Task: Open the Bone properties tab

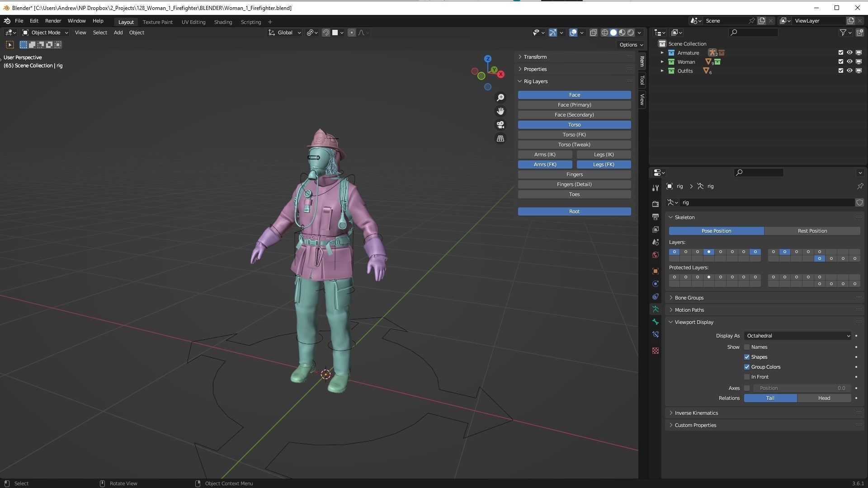Action: [656, 322]
